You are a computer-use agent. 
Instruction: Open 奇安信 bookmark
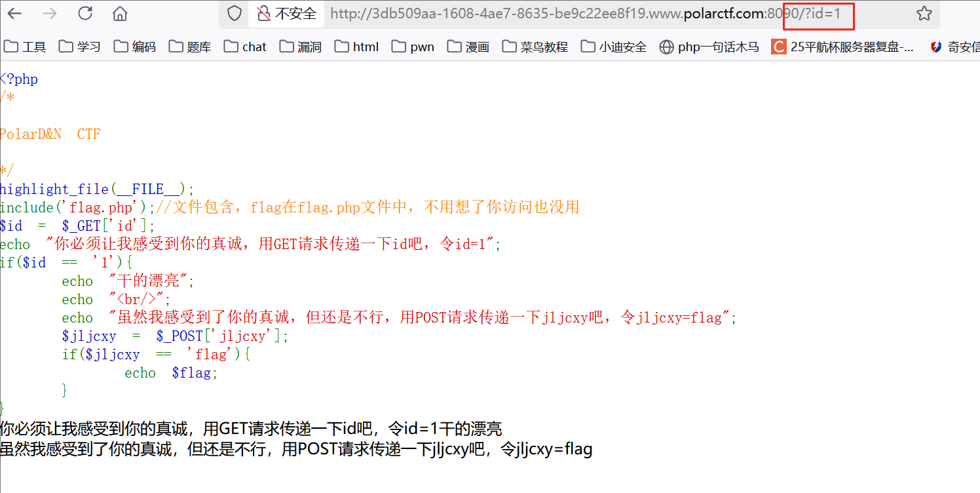point(955,47)
